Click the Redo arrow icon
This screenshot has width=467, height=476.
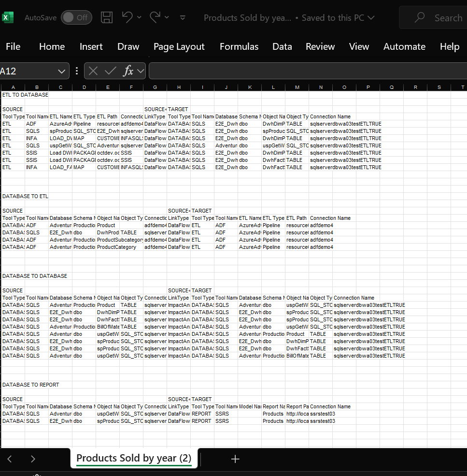pos(155,17)
